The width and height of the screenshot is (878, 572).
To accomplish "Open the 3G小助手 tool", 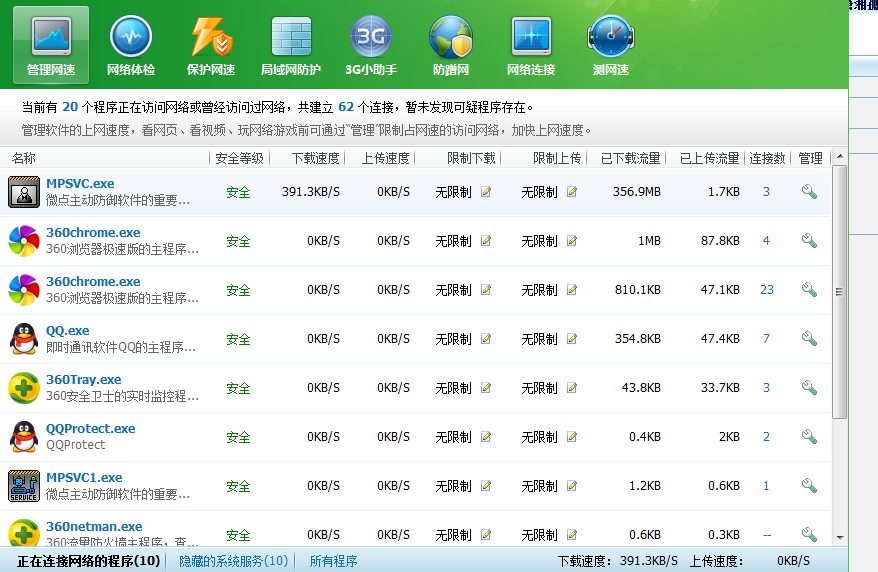I will point(371,45).
